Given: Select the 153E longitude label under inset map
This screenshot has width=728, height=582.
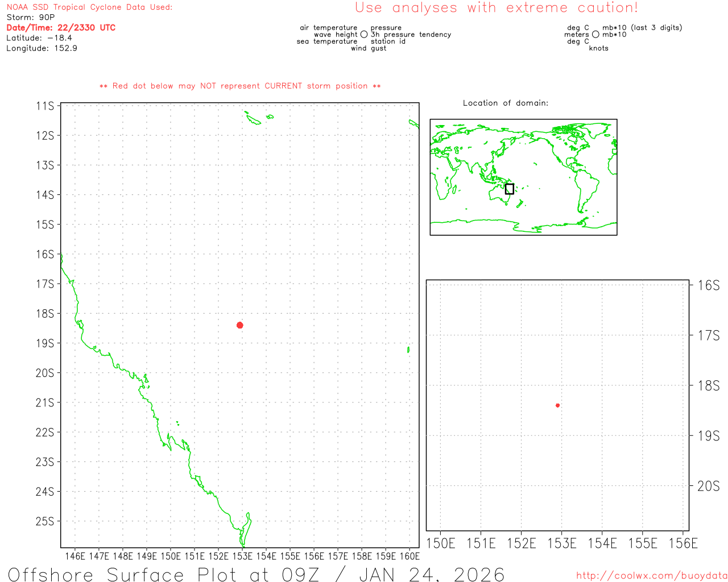Looking at the screenshot, I should pos(561,544).
